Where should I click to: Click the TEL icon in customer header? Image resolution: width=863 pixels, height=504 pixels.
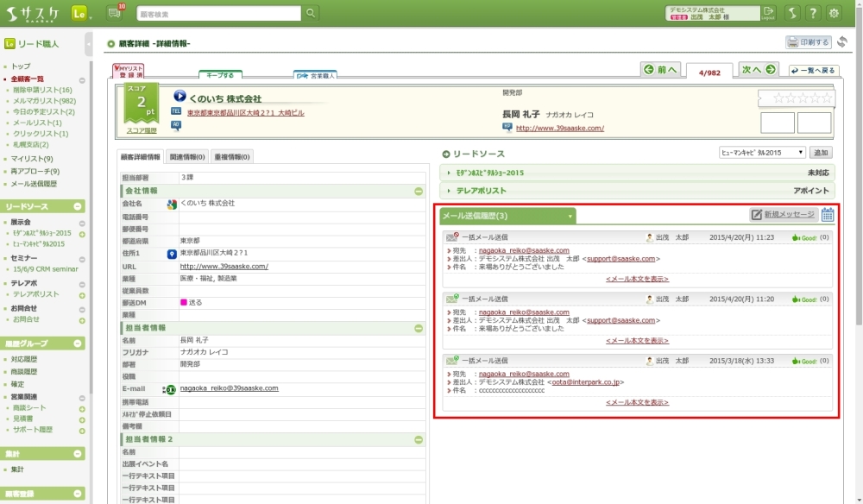176,111
